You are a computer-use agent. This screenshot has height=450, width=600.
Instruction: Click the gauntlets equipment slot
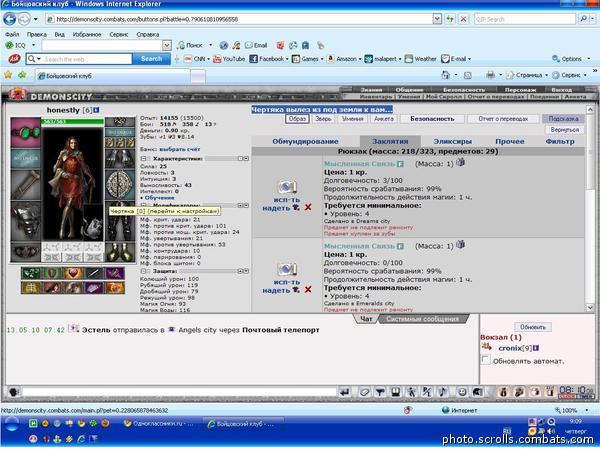(x=120, y=158)
